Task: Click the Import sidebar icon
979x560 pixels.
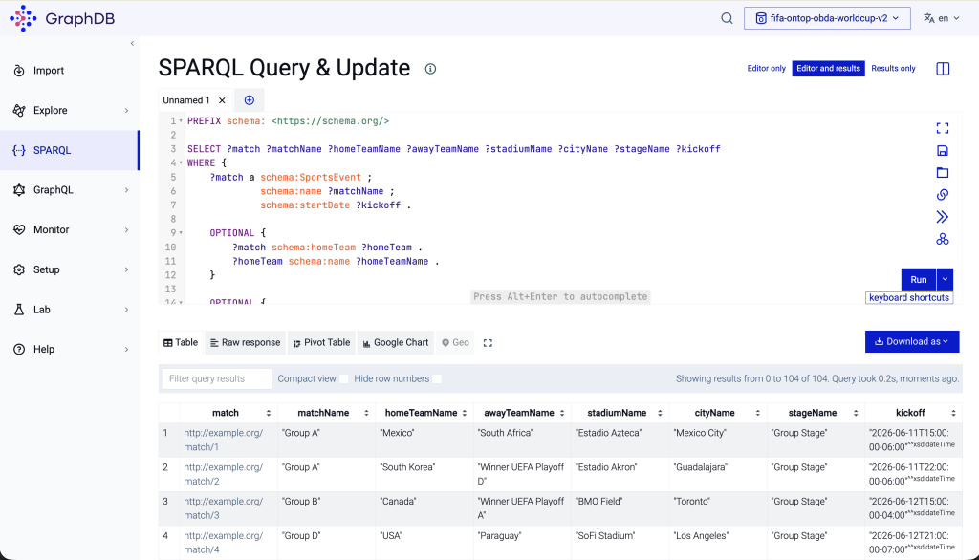Action: [19, 71]
